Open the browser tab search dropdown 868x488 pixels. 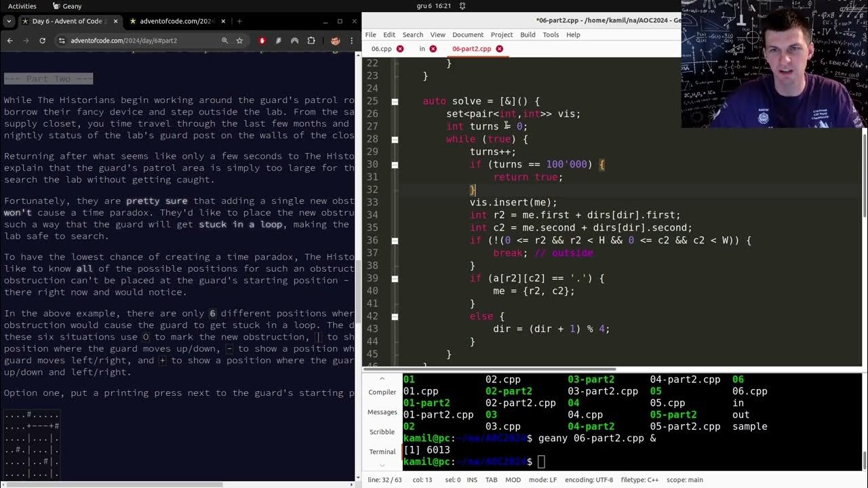(9, 21)
